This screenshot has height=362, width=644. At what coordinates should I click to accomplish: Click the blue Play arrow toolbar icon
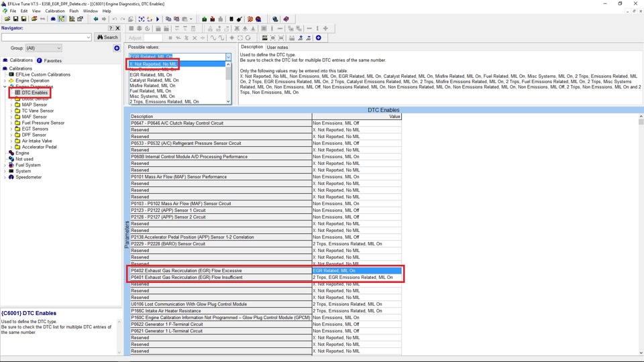(x=158, y=19)
